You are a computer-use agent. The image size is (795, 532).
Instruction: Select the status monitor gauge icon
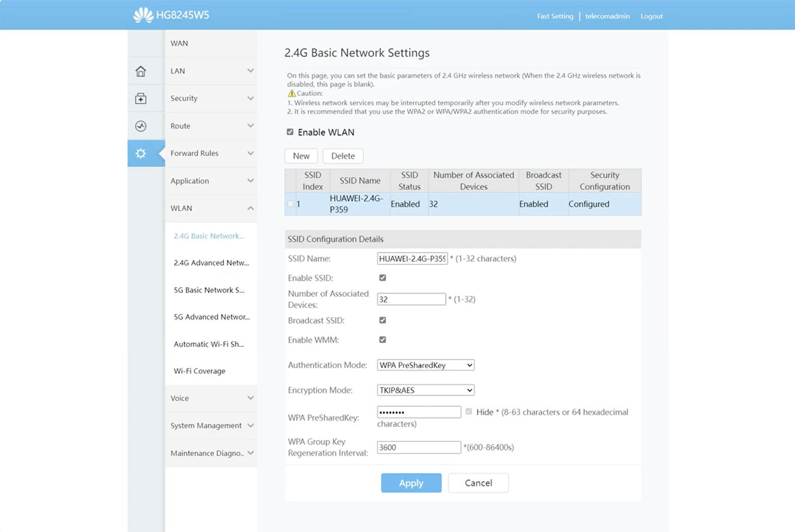(x=140, y=126)
